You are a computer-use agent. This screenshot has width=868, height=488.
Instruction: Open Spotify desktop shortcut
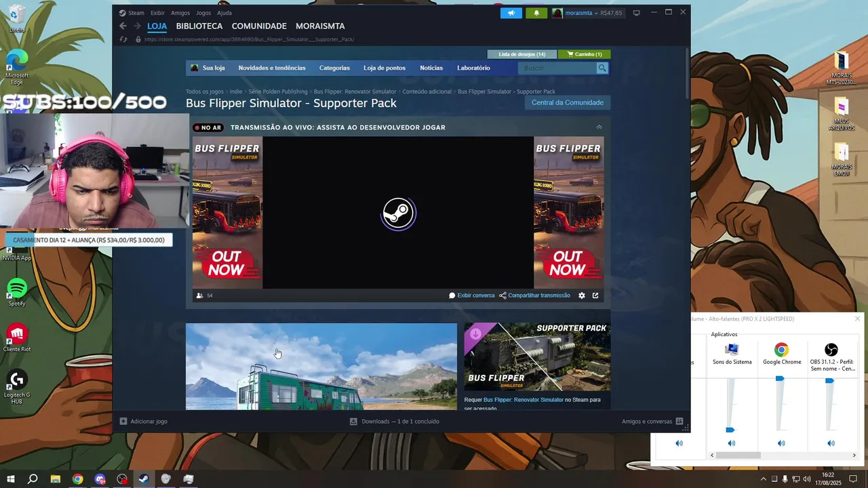coord(17,293)
